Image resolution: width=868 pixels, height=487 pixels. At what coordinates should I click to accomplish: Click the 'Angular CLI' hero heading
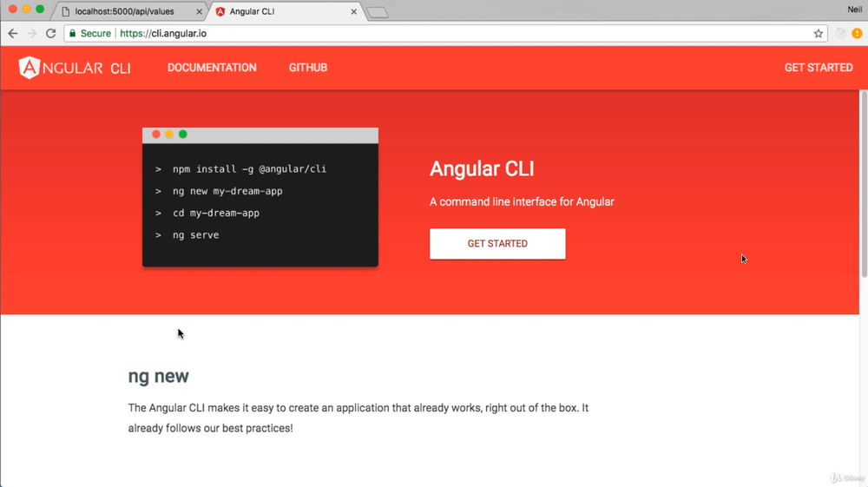(x=482, y=168)
